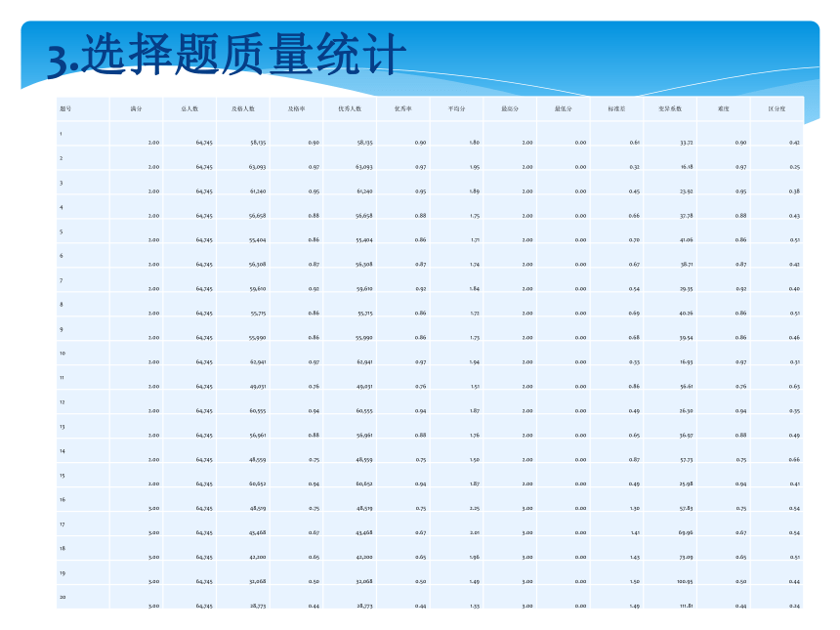This screenshot has height=630, width=840.
Task: Click the 变异系数 value 37.28
Action: click(687, 216)
